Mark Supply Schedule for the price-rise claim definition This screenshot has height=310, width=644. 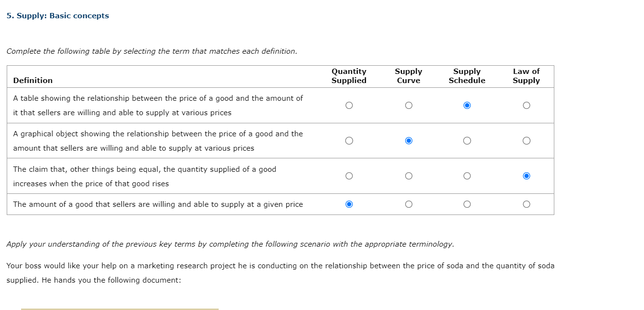467,176
